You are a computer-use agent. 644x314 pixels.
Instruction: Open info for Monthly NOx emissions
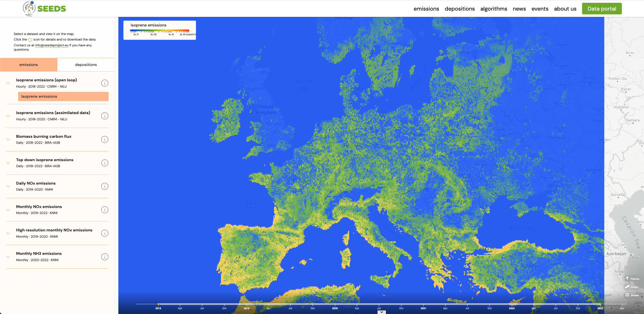coord(105,210)
